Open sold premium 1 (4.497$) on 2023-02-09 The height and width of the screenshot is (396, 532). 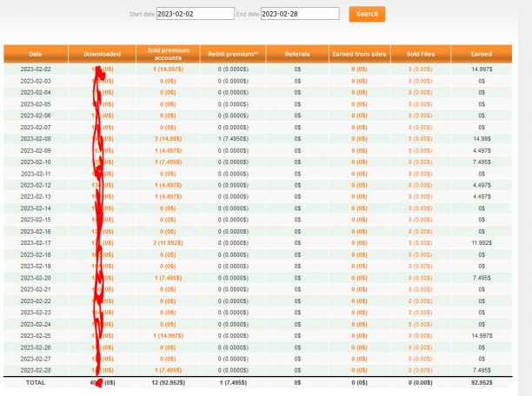tap(168, 150)
